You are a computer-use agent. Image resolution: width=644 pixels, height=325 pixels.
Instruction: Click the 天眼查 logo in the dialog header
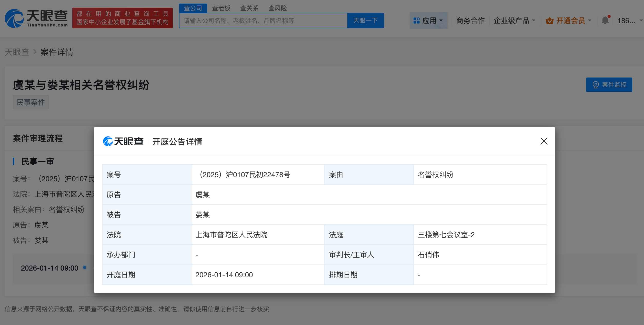124,141
